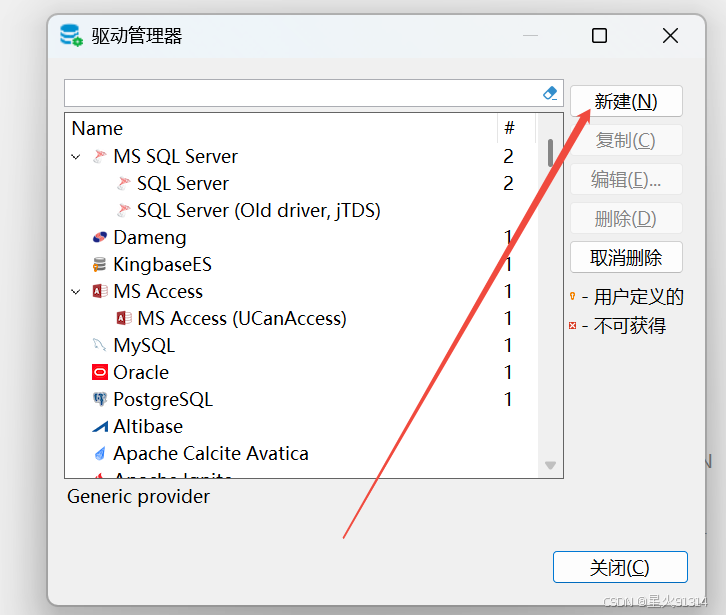Click the MySQL dolphin icon
Image resolution: width=726 pixels, height=615 pixels.
(100, 345)
